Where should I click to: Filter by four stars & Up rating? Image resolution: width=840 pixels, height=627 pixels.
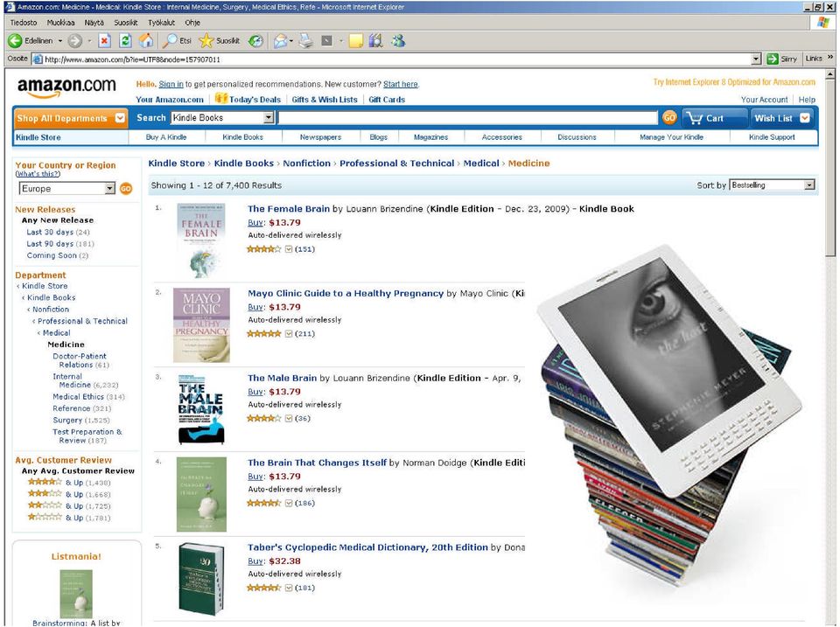tap(69, 483)
